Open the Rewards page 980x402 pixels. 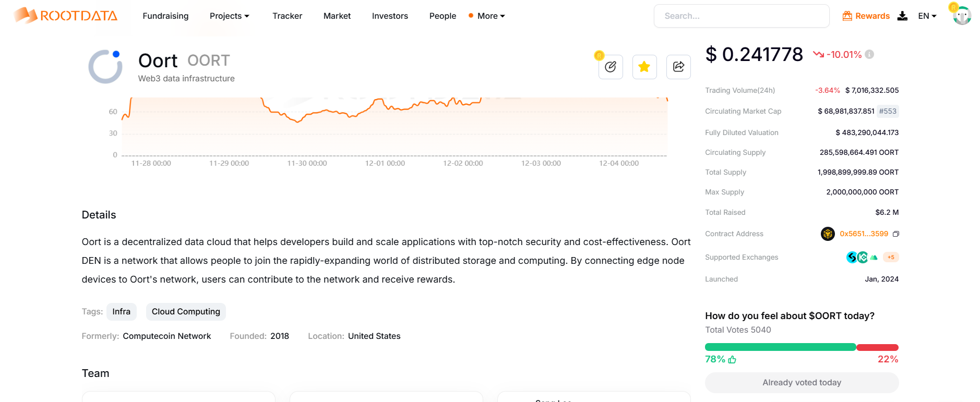866,16
